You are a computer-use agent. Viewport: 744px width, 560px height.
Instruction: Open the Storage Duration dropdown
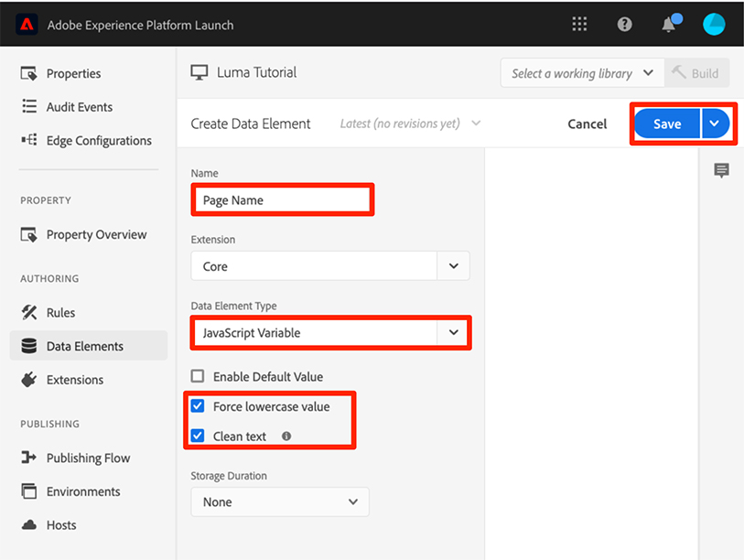(x=280, y=501)
